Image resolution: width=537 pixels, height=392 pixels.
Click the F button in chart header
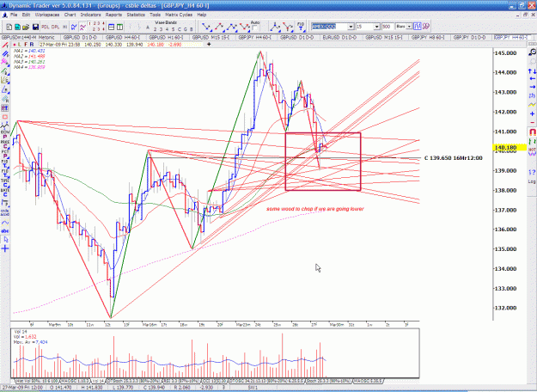(26, 45)
